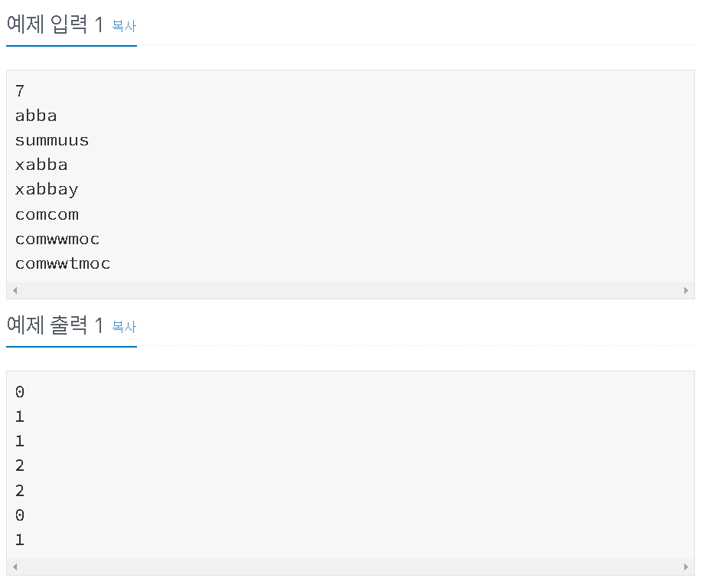This screenshot has height=588, width=705.
Task: Click the 'comcom' line in sample input
Action: click(x=47, y=214)
